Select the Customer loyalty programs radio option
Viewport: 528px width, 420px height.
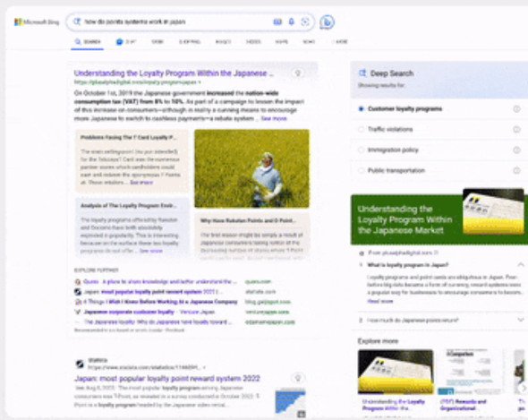361,109
